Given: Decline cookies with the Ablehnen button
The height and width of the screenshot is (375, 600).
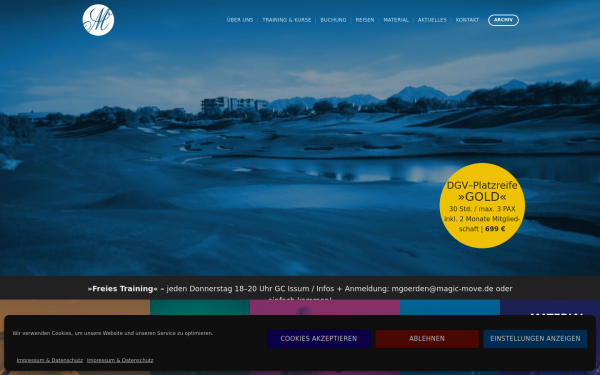Looking at the screenshot, I should click(427, 339).
